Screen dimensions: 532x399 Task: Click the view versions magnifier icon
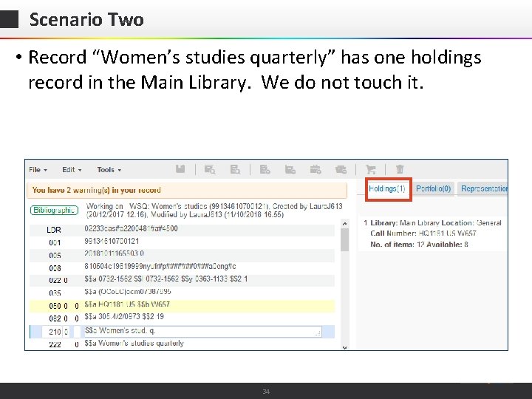click(210, 169)
